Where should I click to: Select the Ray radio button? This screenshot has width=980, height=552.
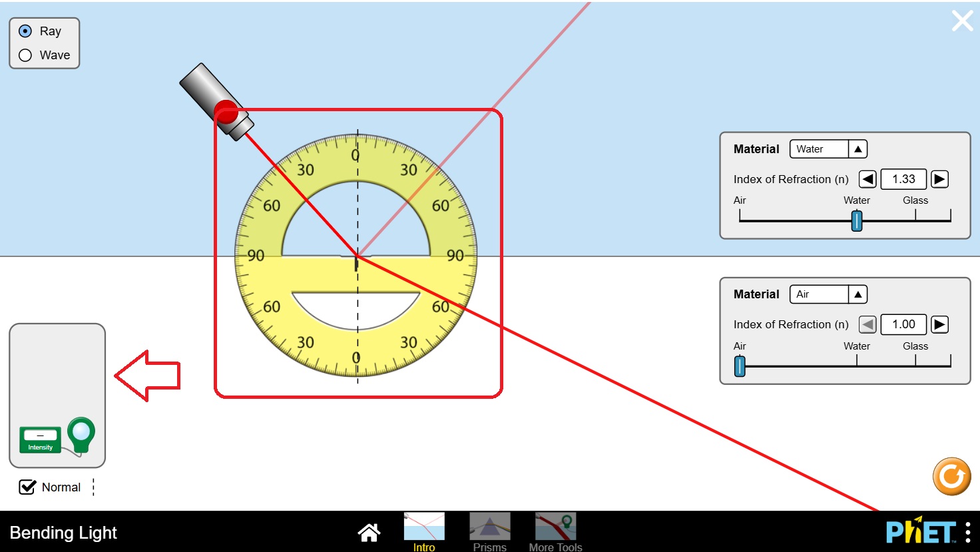25,31
